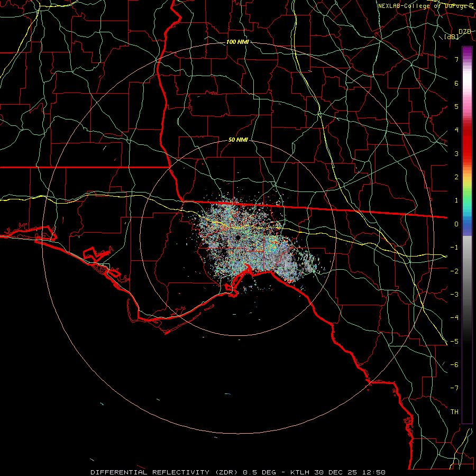The height and width of the screenshot is (476, 476).
Task: Pick the gray -2 dB segment of the color bar
Action: tap(467, 271)
